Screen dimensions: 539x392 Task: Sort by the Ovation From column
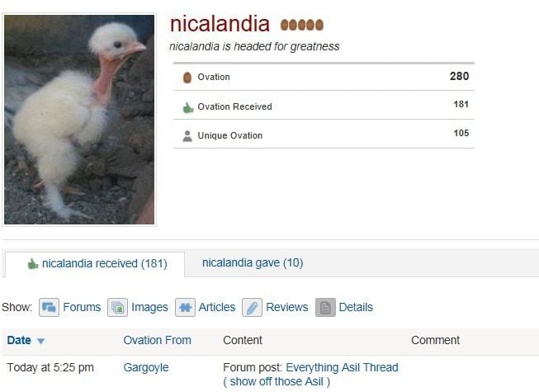157,340
